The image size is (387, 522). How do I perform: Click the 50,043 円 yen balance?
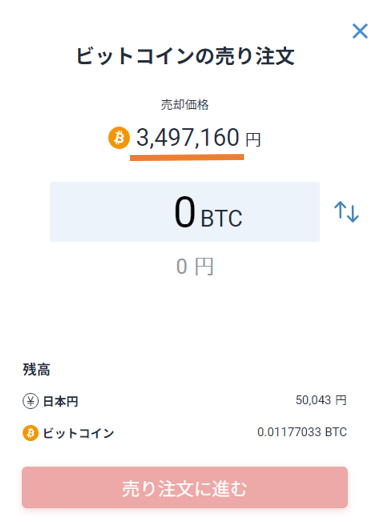[321, 400]
